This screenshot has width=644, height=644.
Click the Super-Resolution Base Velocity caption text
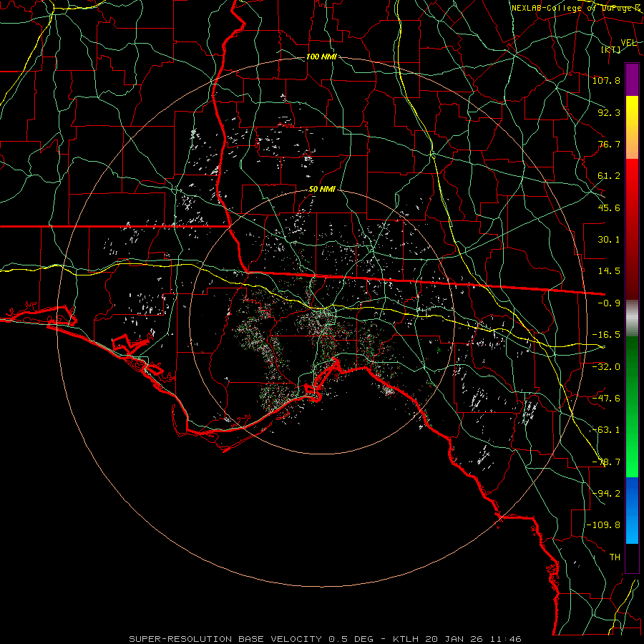(x=325, y=639)
